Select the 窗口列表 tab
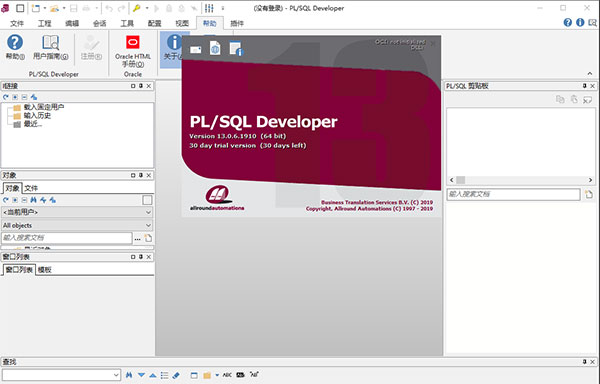This screenshot has width=600, height=384. [x=19, y=270]
